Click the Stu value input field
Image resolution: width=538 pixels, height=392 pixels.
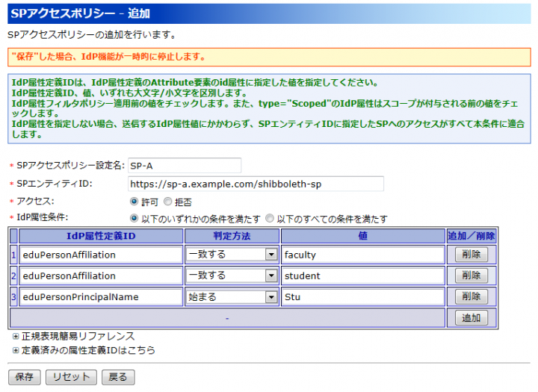click(362, 296)
